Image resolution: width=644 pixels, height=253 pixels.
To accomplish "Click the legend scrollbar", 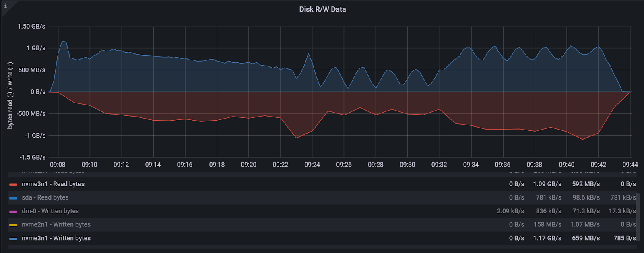I will [x=638, y=217].
